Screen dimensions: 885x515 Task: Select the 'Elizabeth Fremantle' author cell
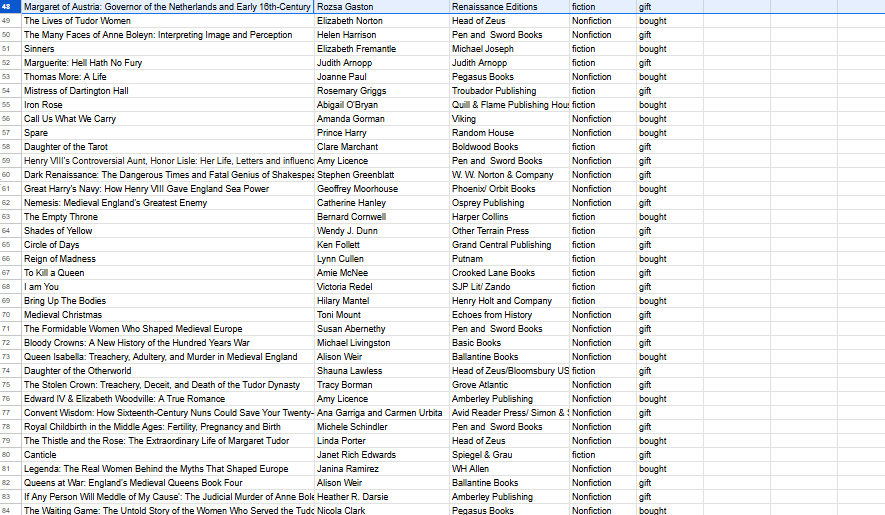[x=355, y=49]
